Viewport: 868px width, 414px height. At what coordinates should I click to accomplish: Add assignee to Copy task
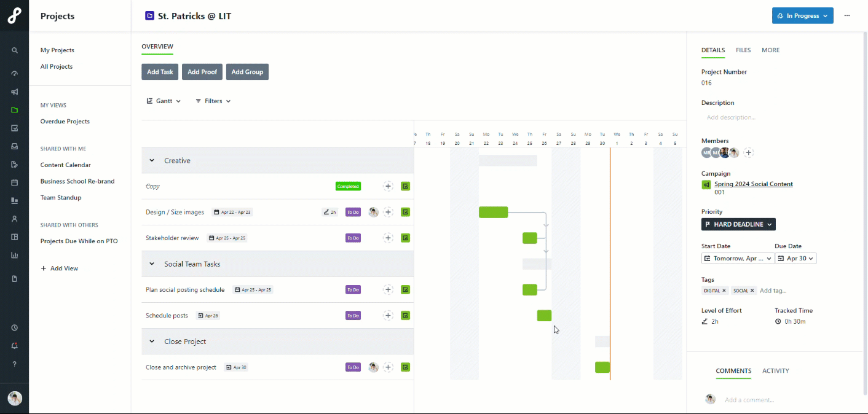pyautogui.click(x=388, y=186)
